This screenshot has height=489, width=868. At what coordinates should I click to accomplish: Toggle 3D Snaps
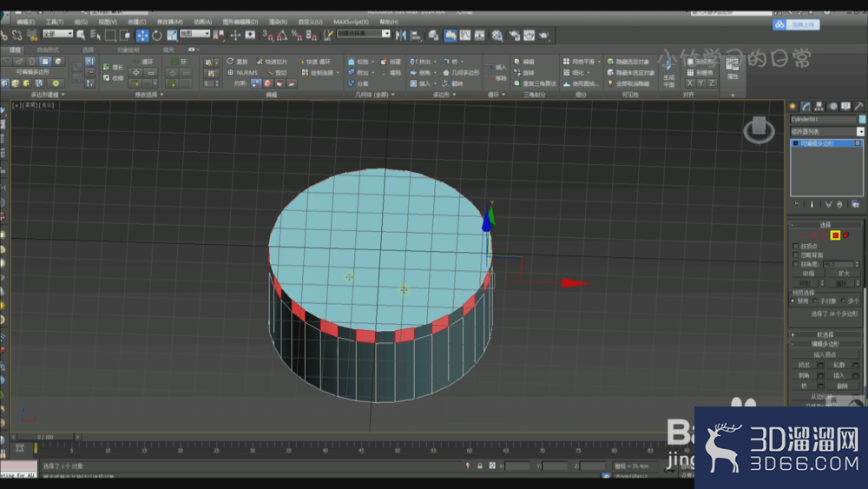268,36
